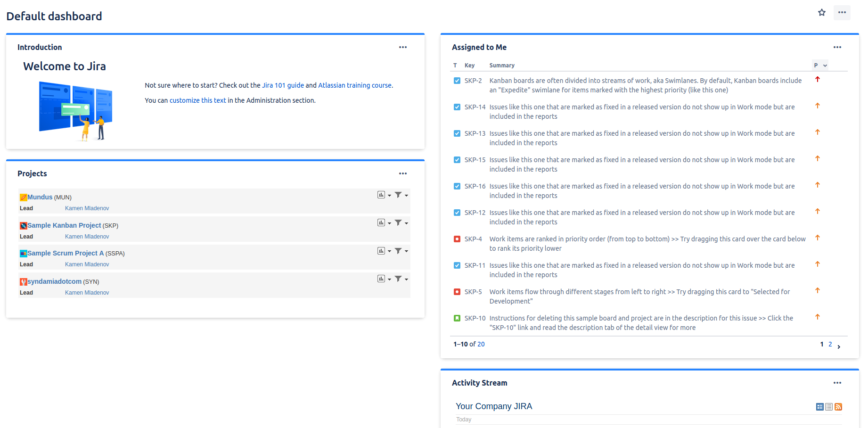Click SKP-5 bug issue type icon

coord(457,292)
